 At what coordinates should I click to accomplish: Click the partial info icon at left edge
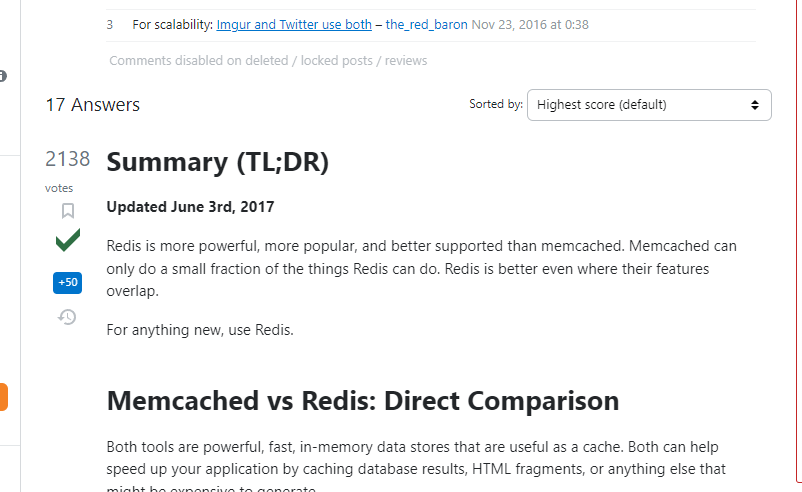[3, 76]
